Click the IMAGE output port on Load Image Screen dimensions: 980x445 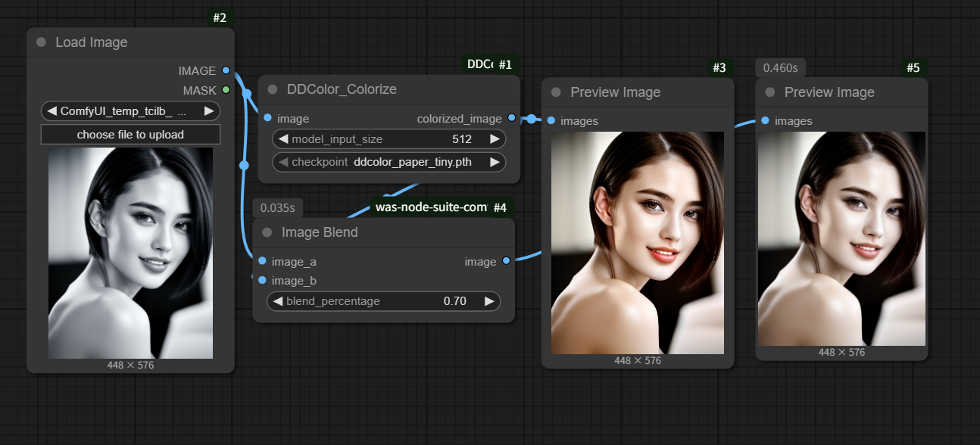pos(226,70)
